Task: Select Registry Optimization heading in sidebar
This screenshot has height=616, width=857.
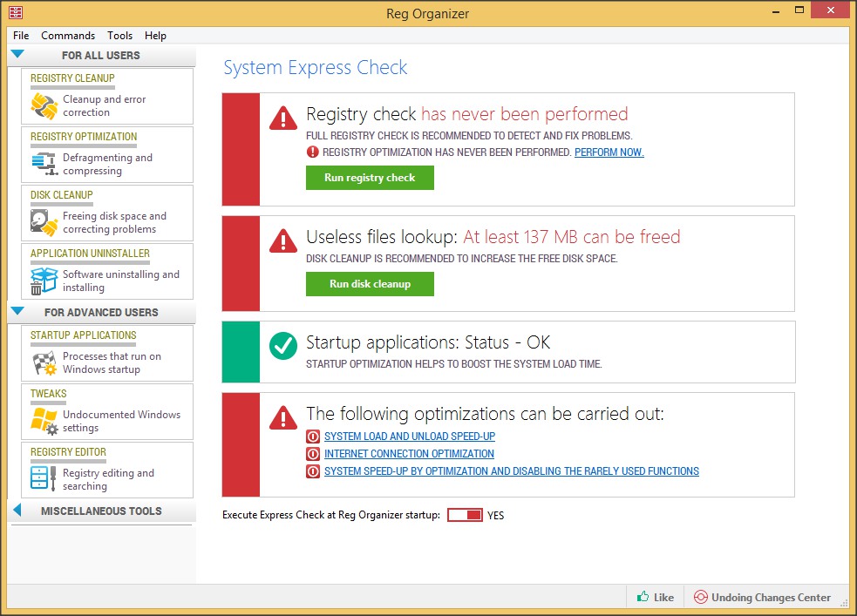Action: pyautogui.click(x=84, y=137)
